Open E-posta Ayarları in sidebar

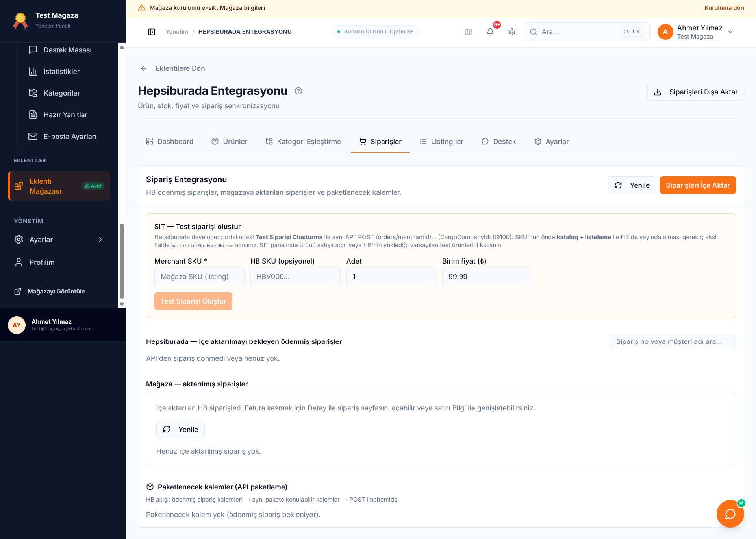(x=62, y=137)
